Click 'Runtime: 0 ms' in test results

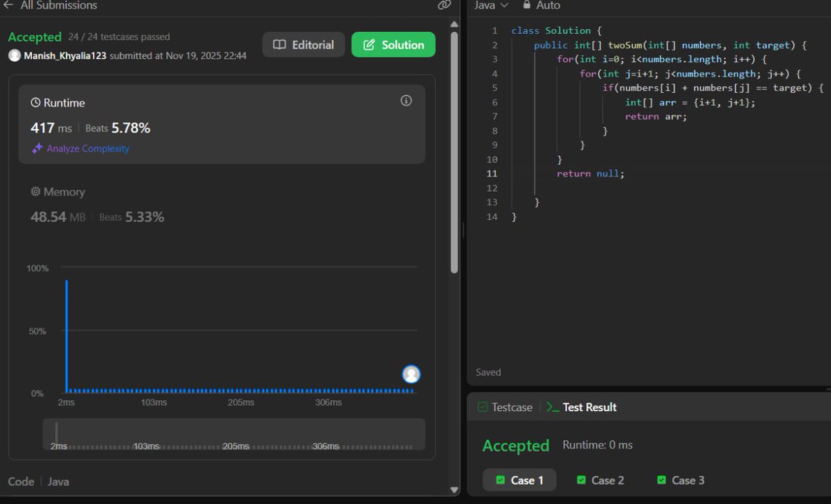598,445
